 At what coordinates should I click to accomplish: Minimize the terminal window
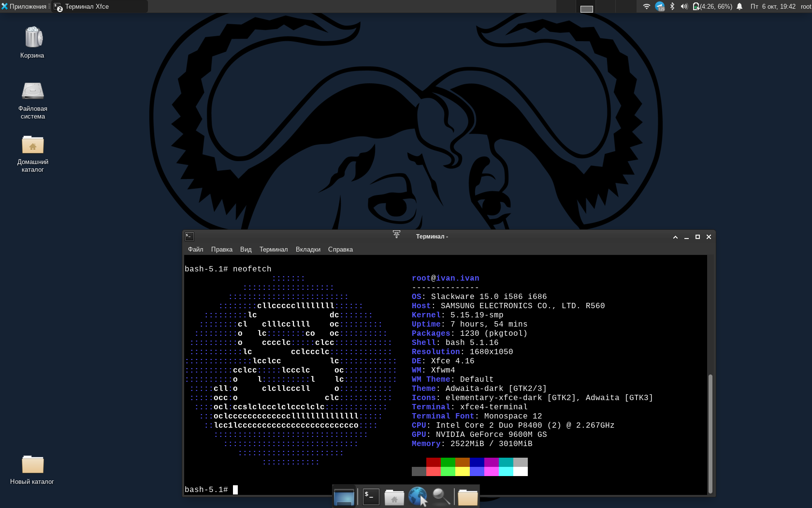click(x=686, y=237)
